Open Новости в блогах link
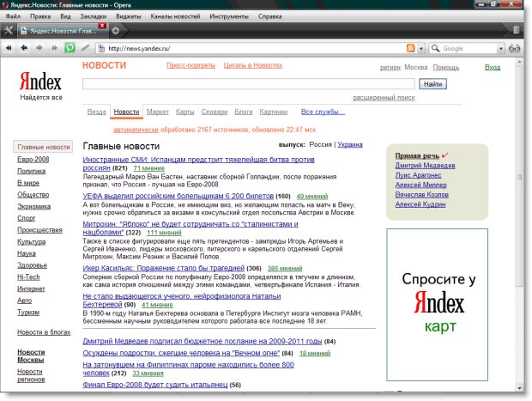Viewport: 532px width, 401px height. tap(44, 332)
